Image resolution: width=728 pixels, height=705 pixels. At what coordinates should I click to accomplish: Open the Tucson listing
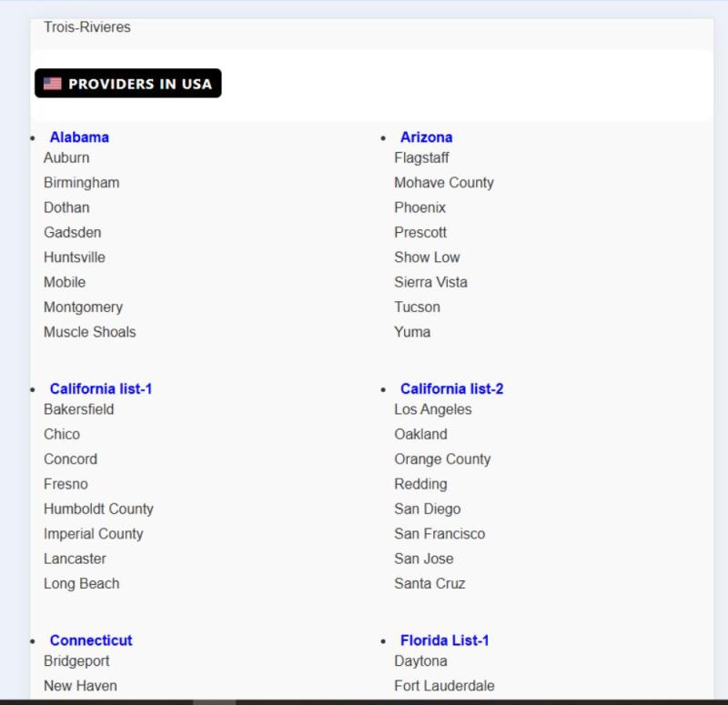(417, 307)
